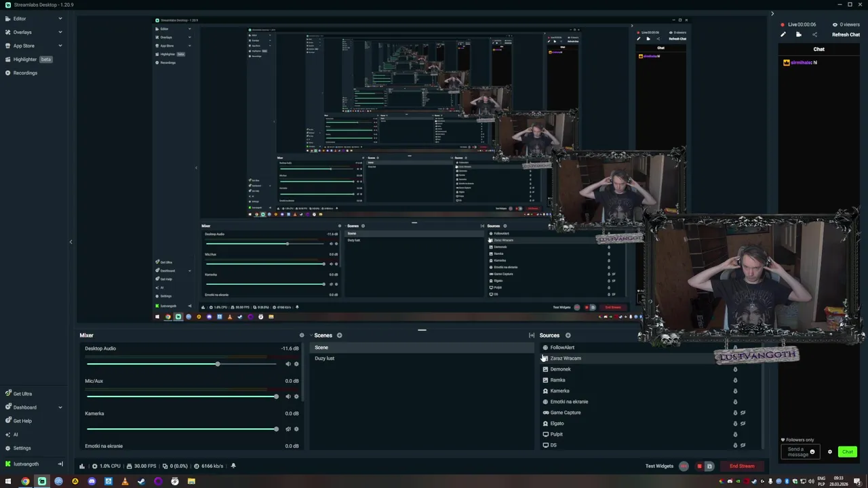Show the hidden DS source
This screenshot has width=868, height=488.
click(743, 445)
